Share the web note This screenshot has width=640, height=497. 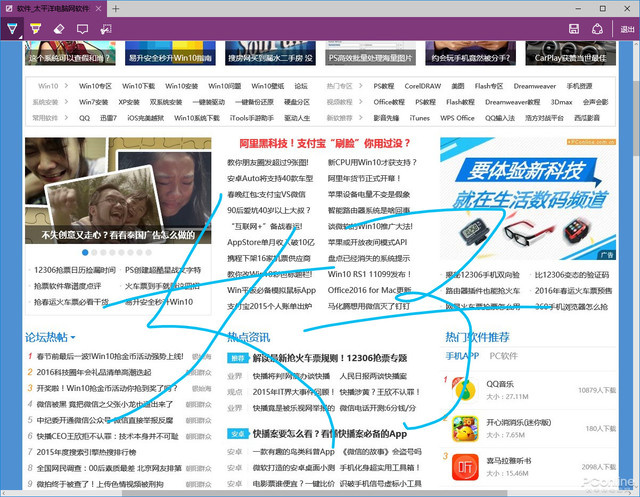(x=597, y=29)
